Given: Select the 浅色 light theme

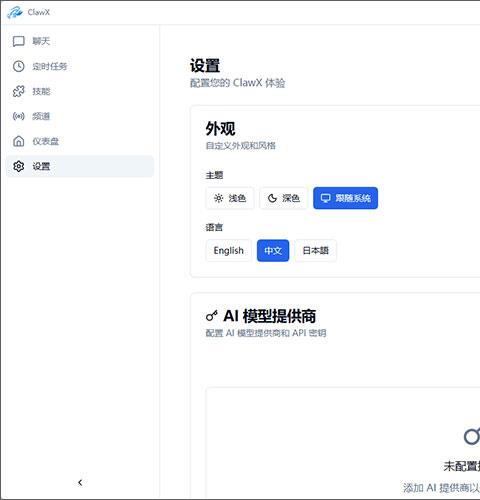Looking at the screenshot, I should point(230,198).
